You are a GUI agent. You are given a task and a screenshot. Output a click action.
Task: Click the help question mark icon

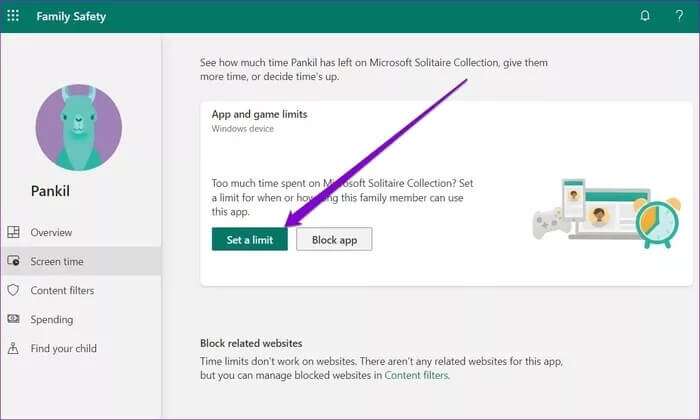679,16
